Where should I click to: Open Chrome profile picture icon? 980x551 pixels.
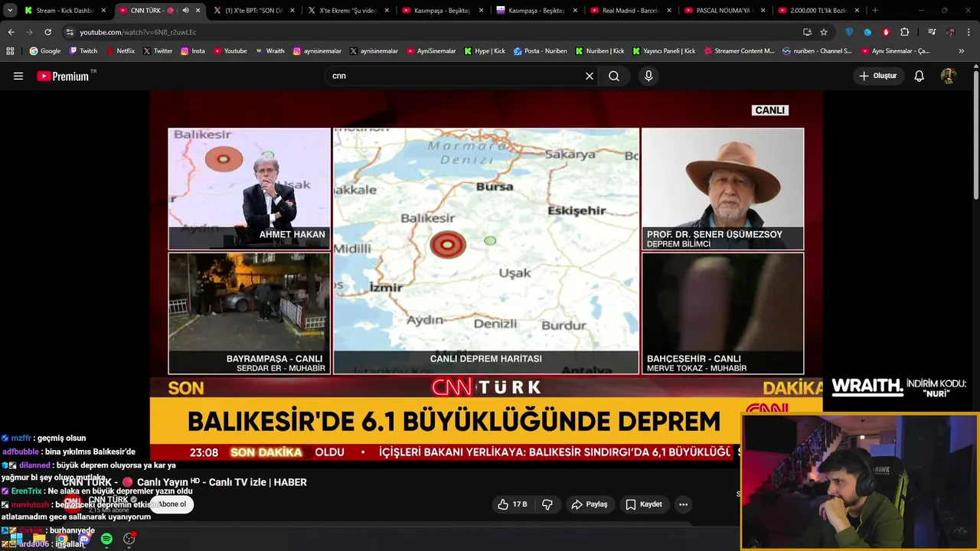click(950, 32)
